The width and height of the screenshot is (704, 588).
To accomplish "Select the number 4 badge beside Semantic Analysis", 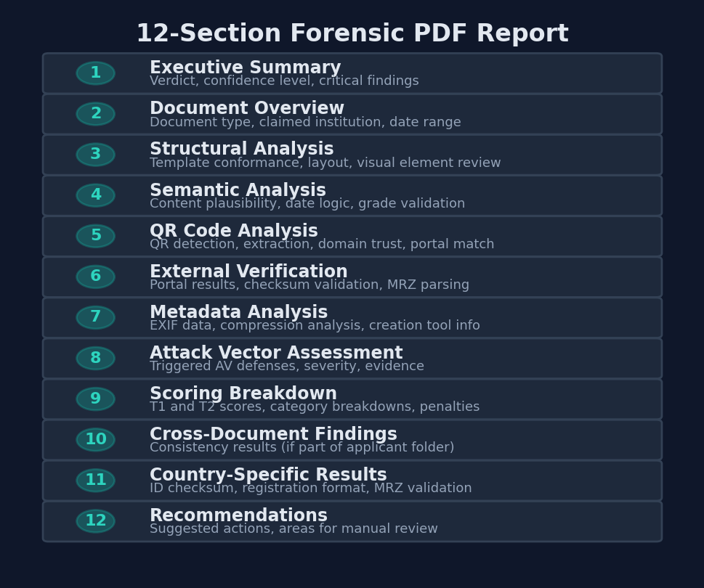I will 95,195.
